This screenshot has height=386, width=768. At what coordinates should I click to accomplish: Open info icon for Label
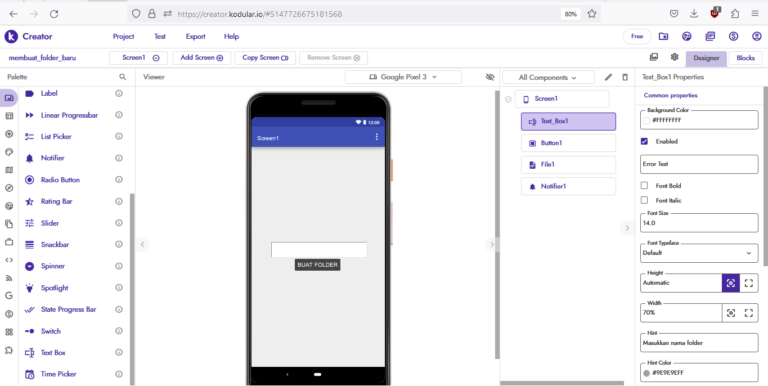coord(119,93)
